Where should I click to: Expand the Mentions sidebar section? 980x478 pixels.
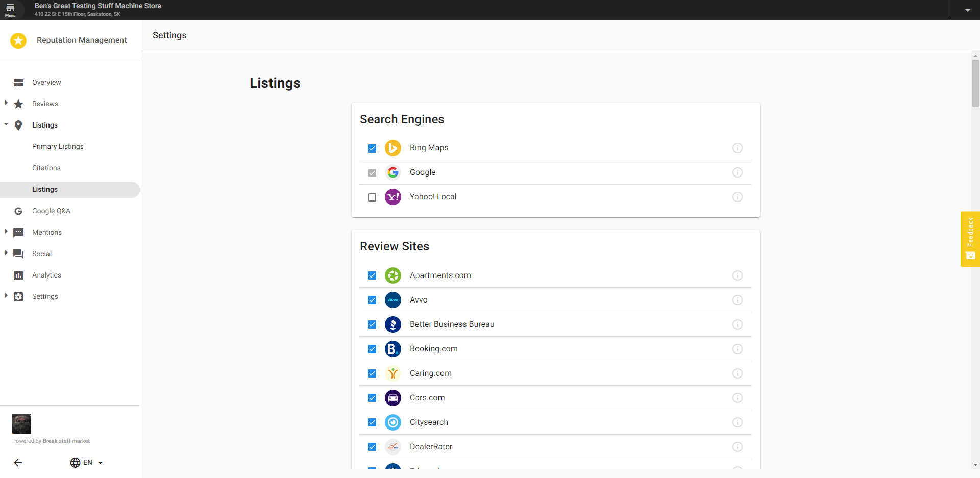6,232
